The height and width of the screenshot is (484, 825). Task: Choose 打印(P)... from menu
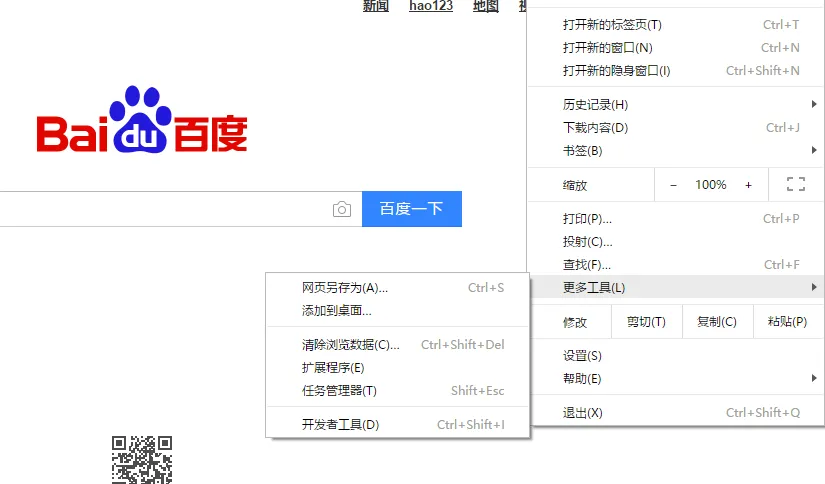[676, 219]
